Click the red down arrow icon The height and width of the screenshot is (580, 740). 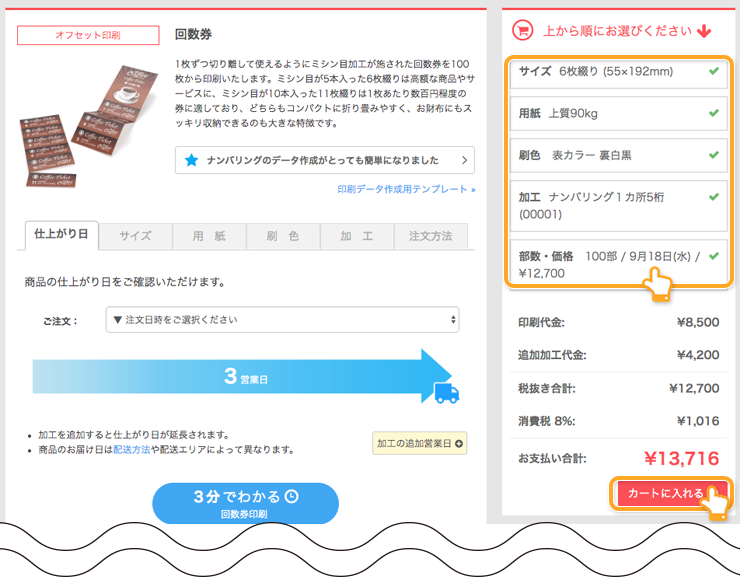click(704, 31)
